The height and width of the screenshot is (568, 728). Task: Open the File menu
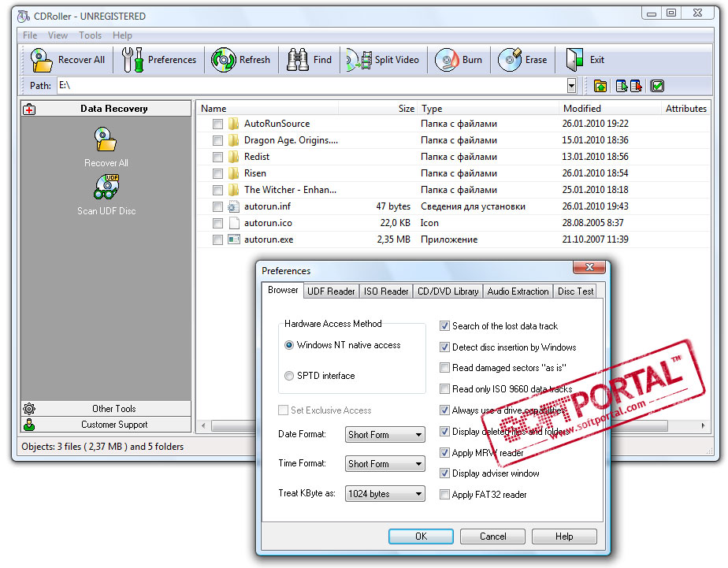[x=30, y=35]
